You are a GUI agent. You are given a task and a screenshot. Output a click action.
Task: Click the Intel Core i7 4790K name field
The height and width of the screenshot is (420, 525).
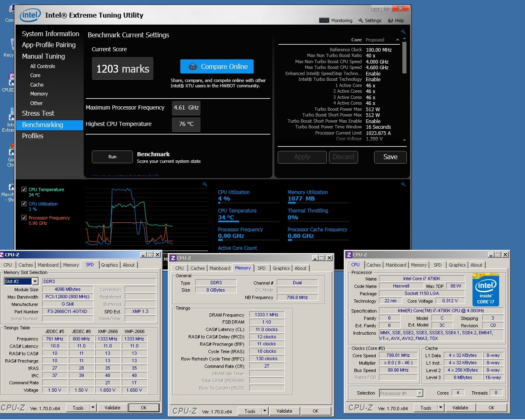click(x=422, y=278)
